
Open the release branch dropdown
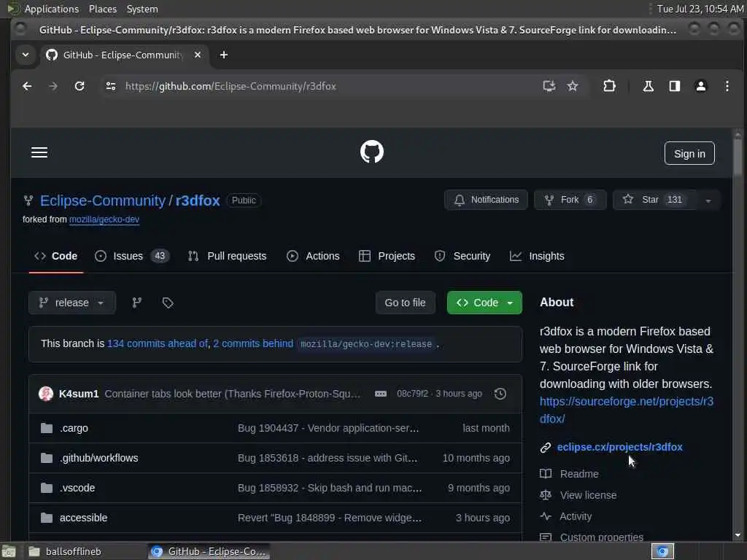click(x=72, y=303)
